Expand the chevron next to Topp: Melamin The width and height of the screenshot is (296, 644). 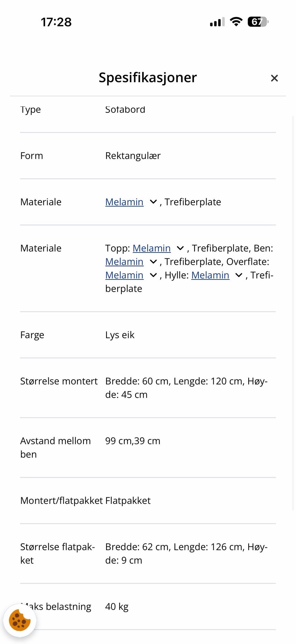click(x=180, y=248)
